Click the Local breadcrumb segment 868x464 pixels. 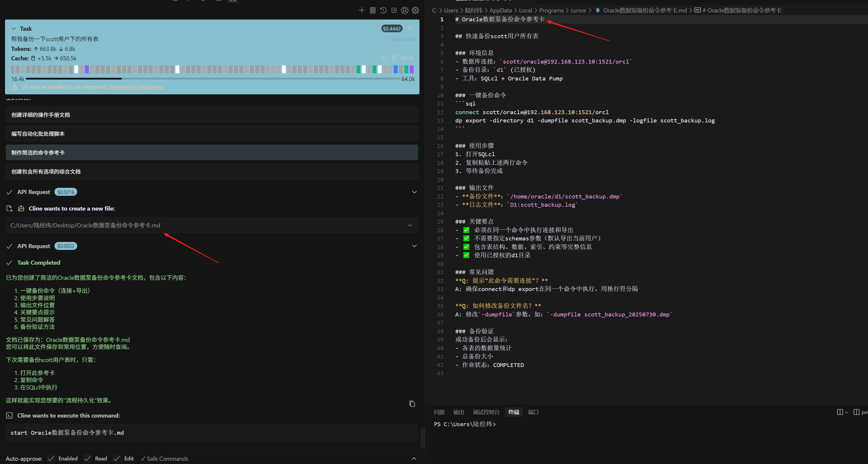pyautogui.click(x=525, y=10)
